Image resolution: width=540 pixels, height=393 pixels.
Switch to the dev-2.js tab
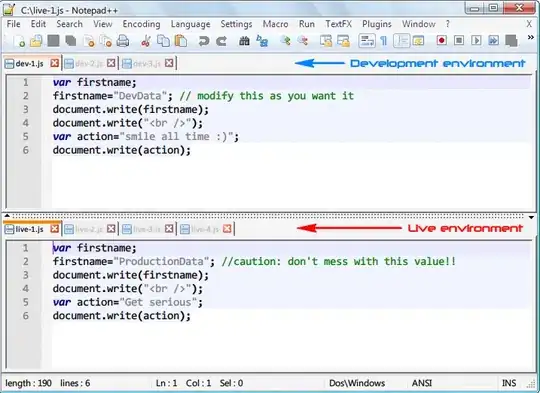(89, 63)
